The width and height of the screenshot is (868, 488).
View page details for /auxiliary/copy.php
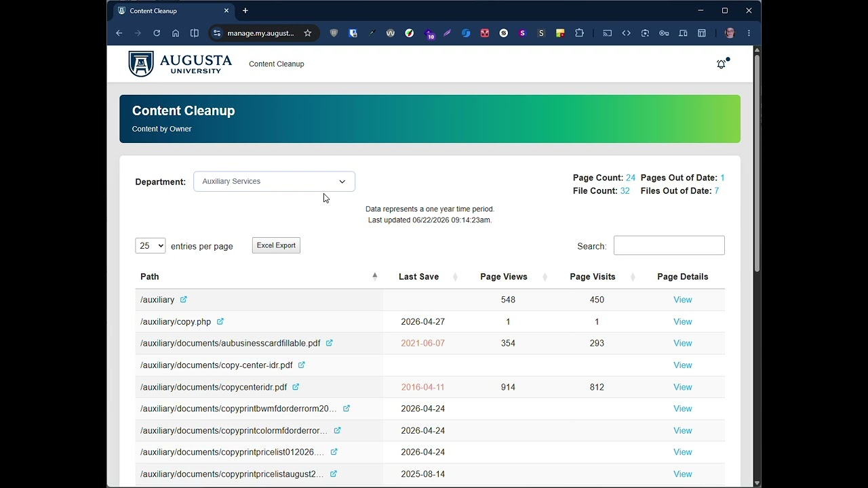coord(683,321)
